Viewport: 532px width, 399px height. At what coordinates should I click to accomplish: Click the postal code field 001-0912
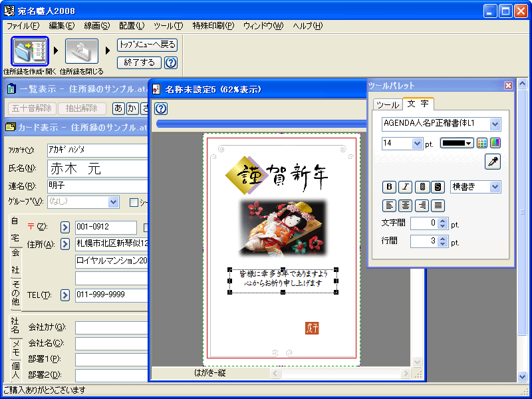click(x=106, y=227)
